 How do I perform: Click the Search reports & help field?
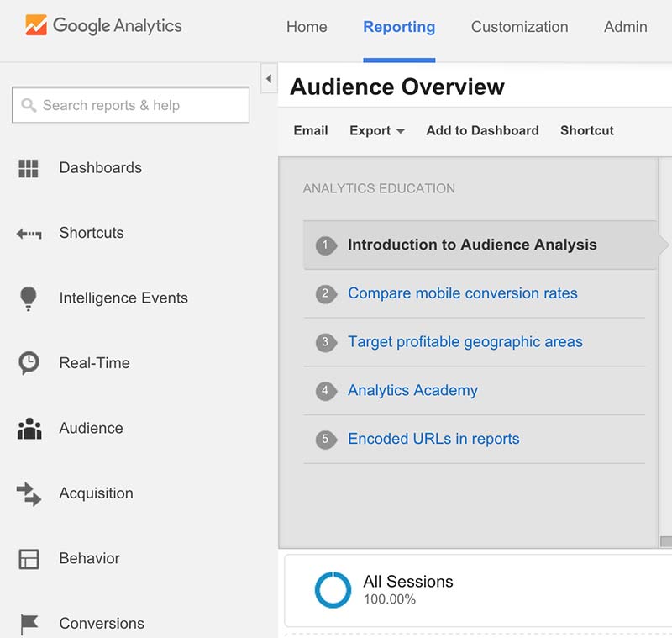click(131, 105)
